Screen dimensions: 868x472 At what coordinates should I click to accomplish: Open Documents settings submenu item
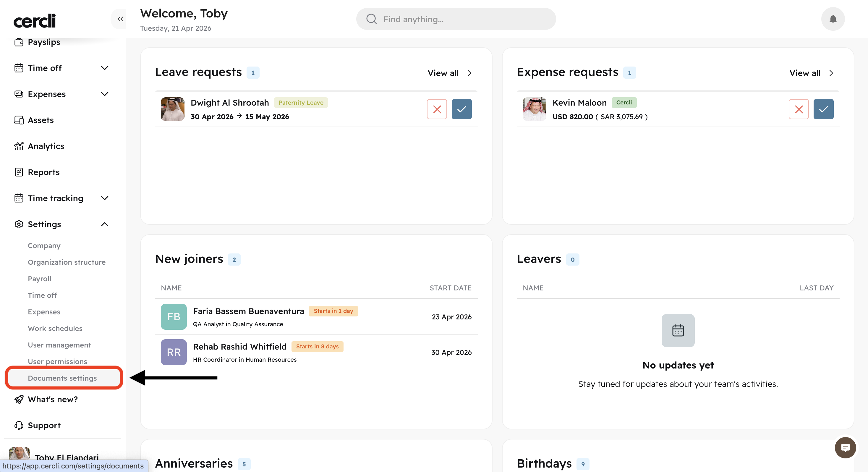tap(62, 378)
